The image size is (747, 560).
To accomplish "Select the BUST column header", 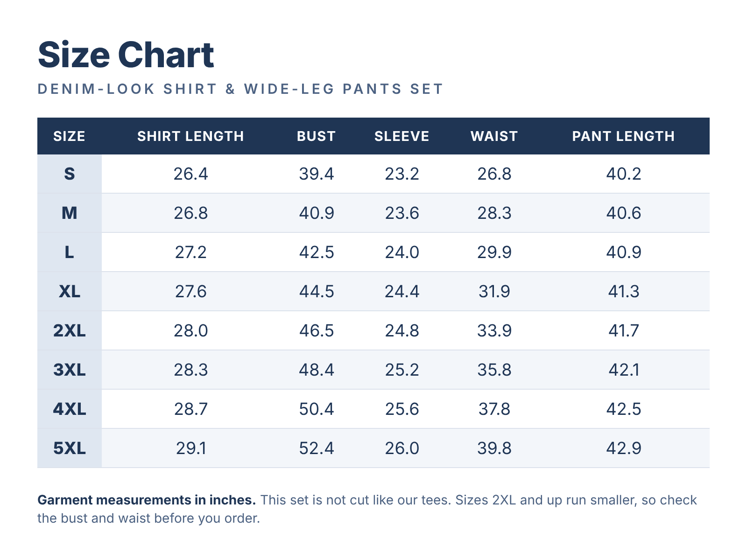I will (316, 136).
